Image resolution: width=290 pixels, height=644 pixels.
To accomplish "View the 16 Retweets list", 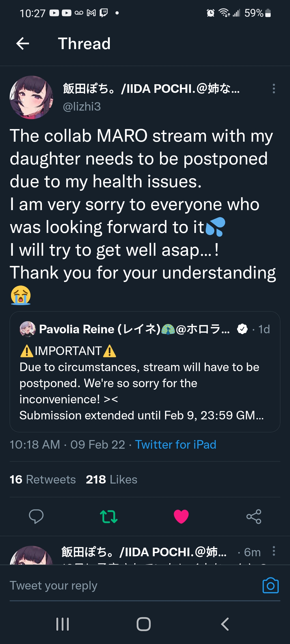I will point(43,480).
